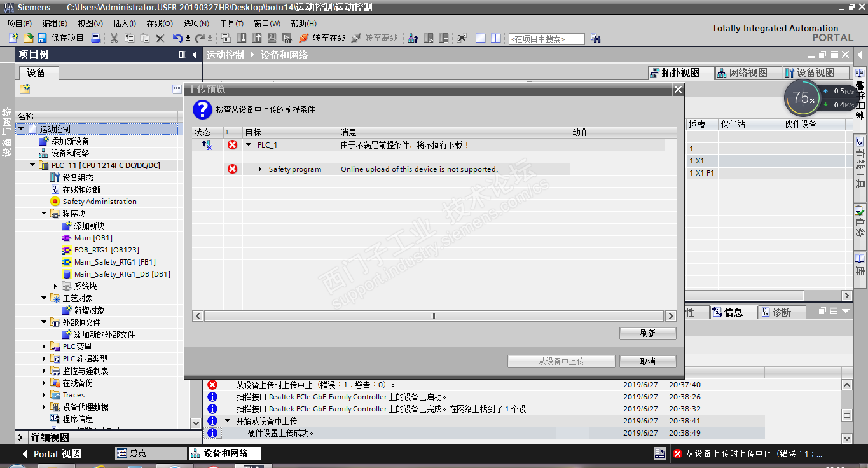The height and width of the screenshot is (468, 868).
Task: Click the open project toolbar icon
Action: click(28, 38)
